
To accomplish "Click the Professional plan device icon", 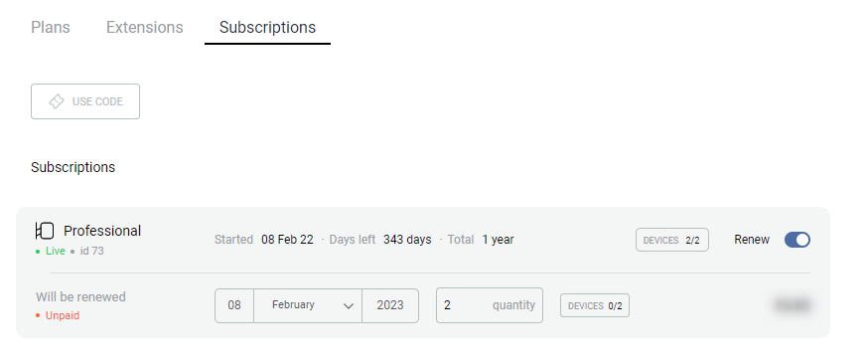I will tap(45, 231).
